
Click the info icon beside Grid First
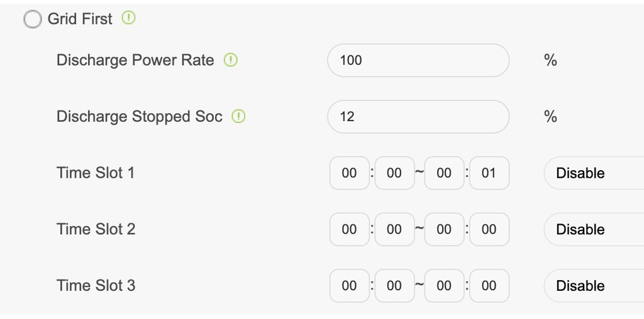128,18
